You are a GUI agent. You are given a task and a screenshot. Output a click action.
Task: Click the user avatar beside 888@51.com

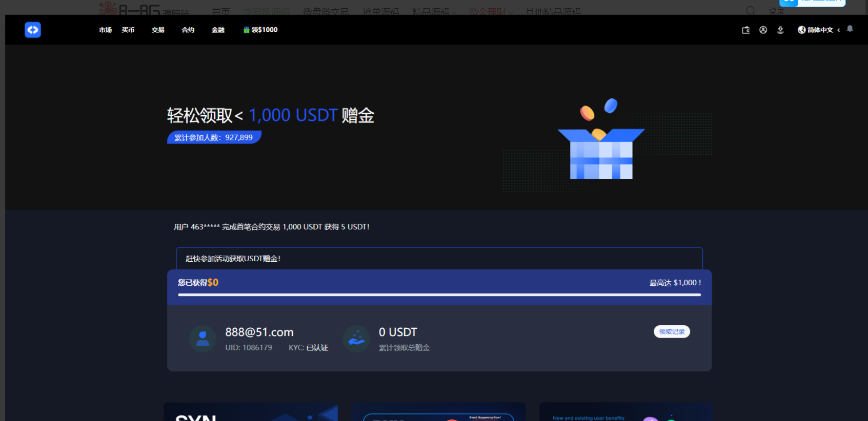pos(203,339)
